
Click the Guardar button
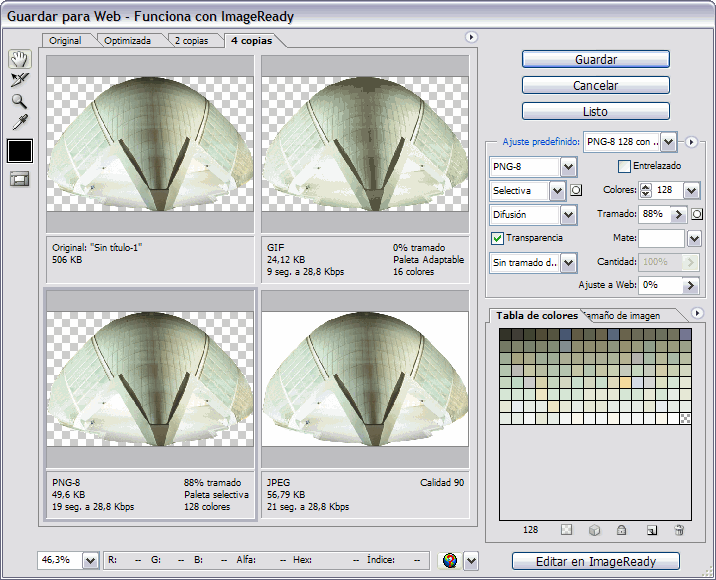[595, 60]
